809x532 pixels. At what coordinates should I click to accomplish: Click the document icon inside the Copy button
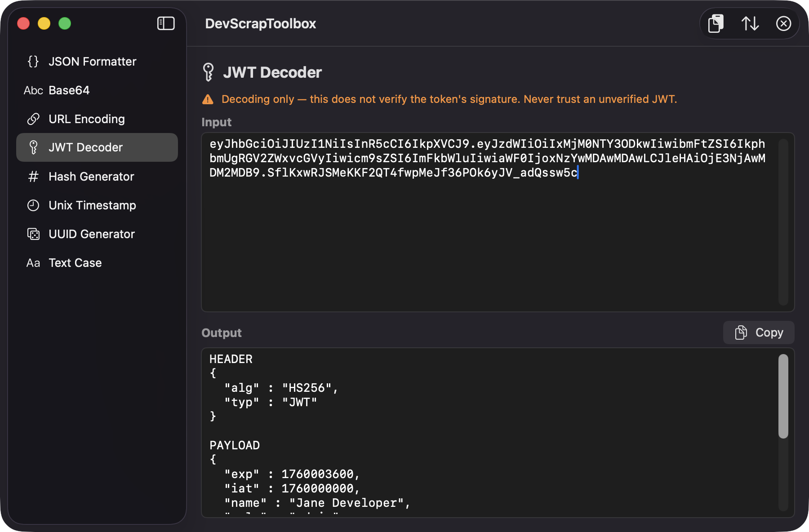tap(741, 332)
